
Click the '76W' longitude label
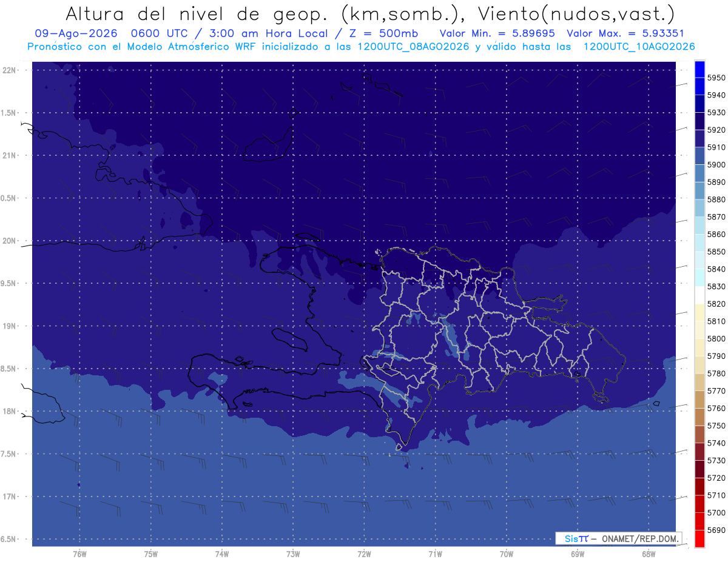pyautogui.click(x=79, y=554)
